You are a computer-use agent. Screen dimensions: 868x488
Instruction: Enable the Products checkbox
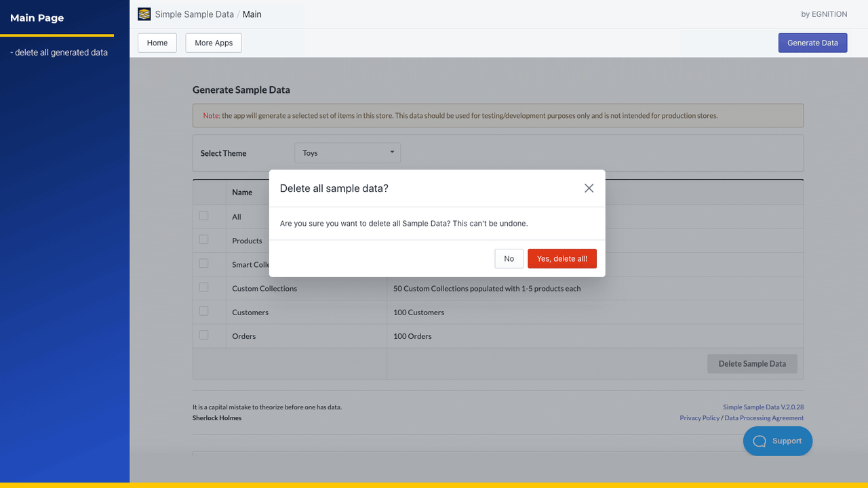pos(203,239)
